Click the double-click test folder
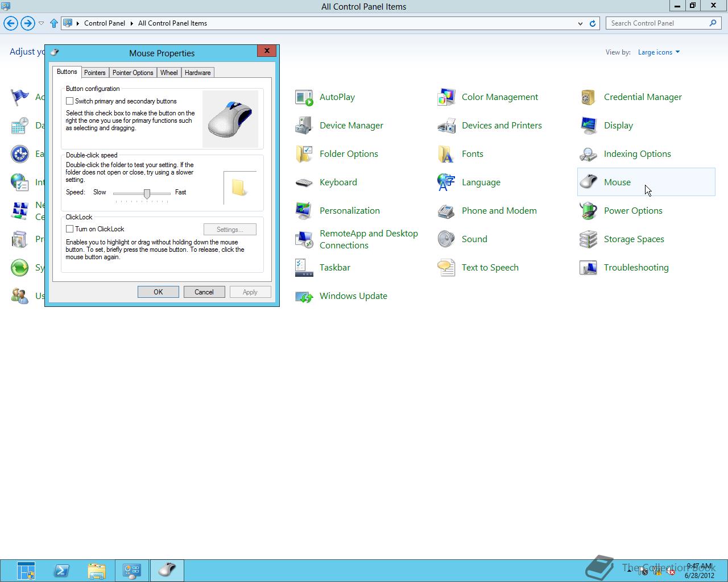 [x=239, y=188]
